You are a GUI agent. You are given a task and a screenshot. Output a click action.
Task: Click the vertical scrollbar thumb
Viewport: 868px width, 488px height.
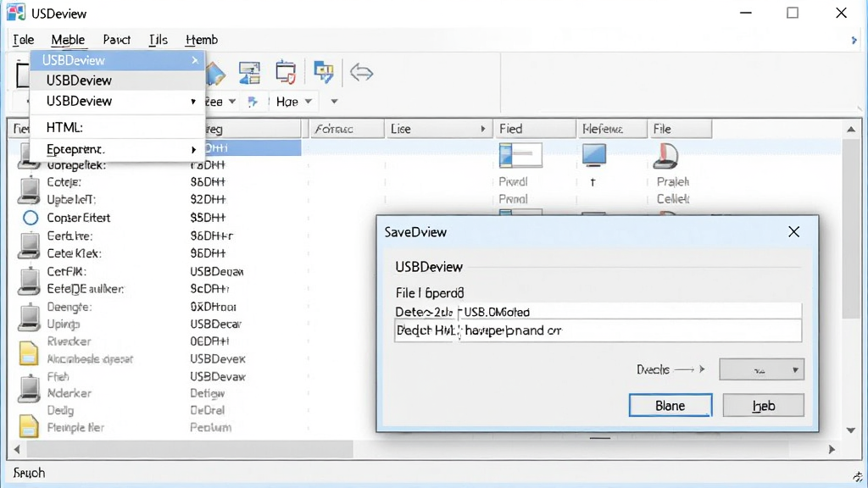point(851,229)
